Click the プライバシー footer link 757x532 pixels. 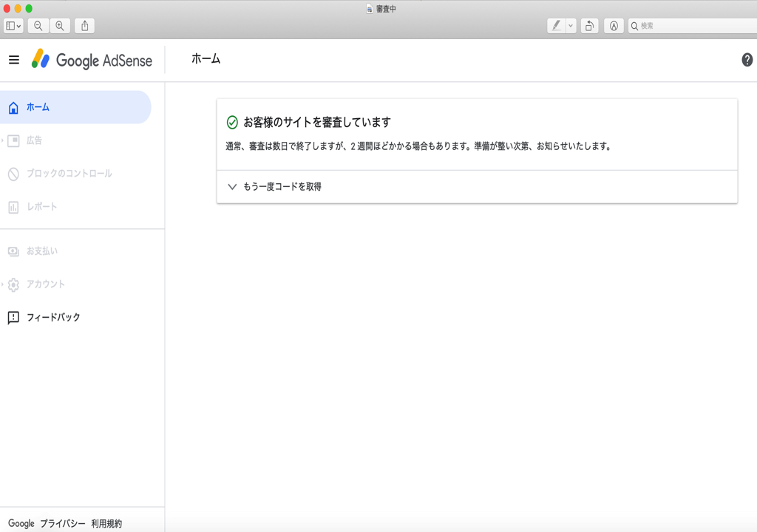pos(63,523)
